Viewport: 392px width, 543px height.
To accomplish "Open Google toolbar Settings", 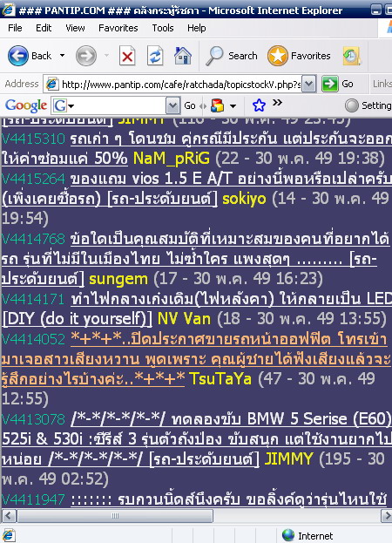I will 368,105.
